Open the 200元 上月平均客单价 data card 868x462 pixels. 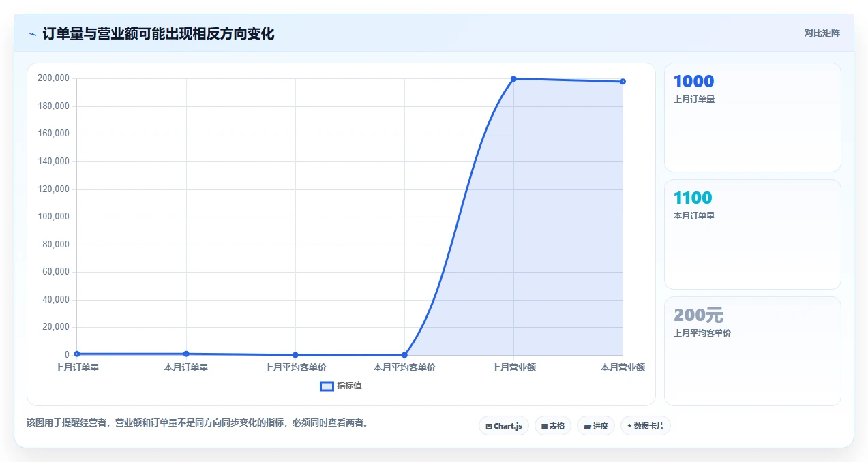click(x=752, y=351)
